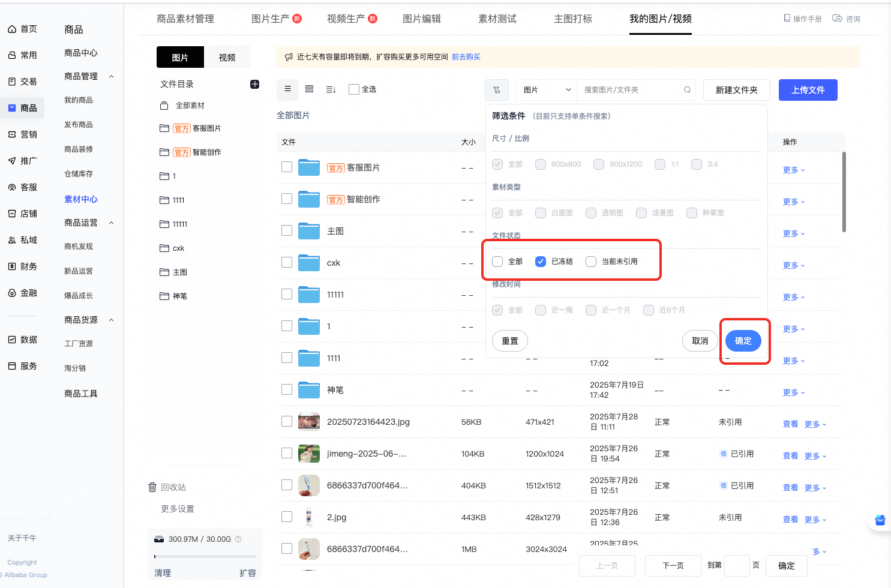
Task: Switch to the 图片编辑 tab
Action: 422,19
